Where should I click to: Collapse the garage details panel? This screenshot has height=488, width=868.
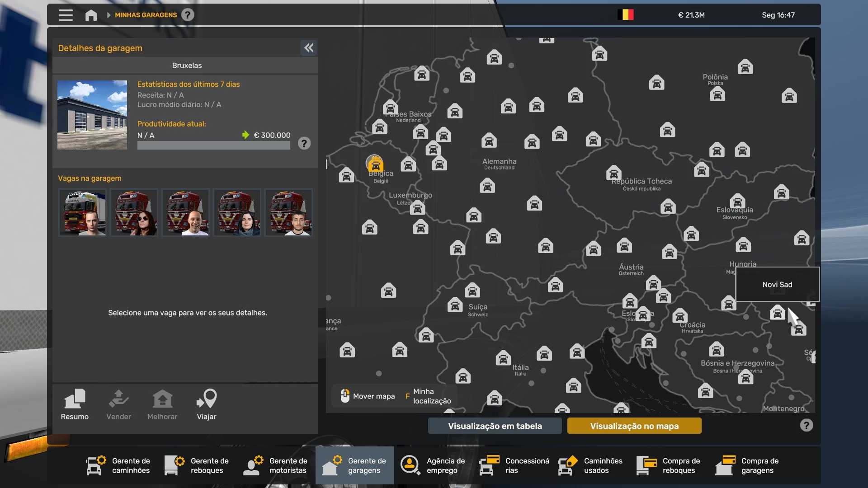[309, 48]
